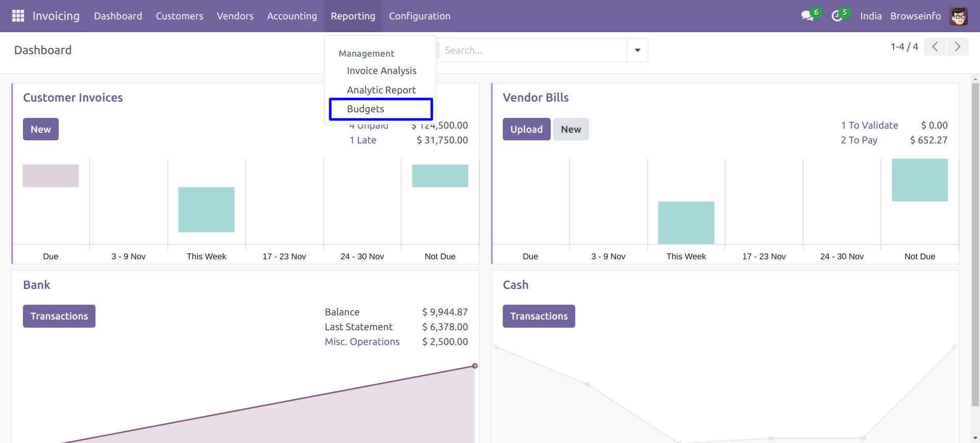Select the Analytic Report menu entry
Viewport: 980px width, 443px height.
click(x=381, y=90)
